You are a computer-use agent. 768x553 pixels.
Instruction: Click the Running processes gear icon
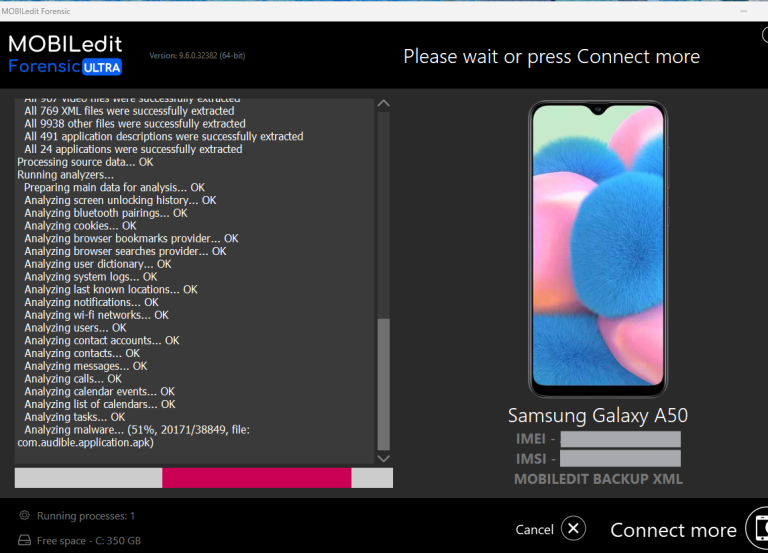[24, 515]
